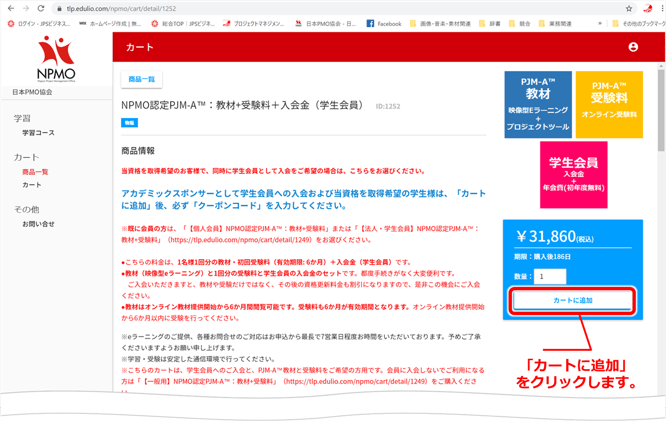Image resolution: width=666 pixels, height=423 pixels.
Task: Open その他のブックマーク folder
Action: pos(638,24)
